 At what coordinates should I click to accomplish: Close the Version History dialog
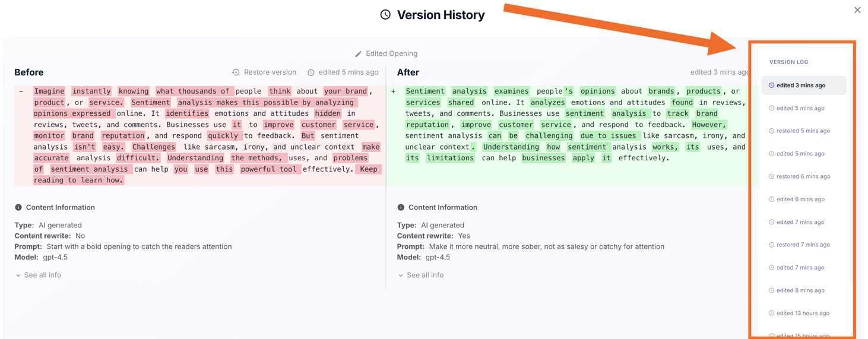857,10
